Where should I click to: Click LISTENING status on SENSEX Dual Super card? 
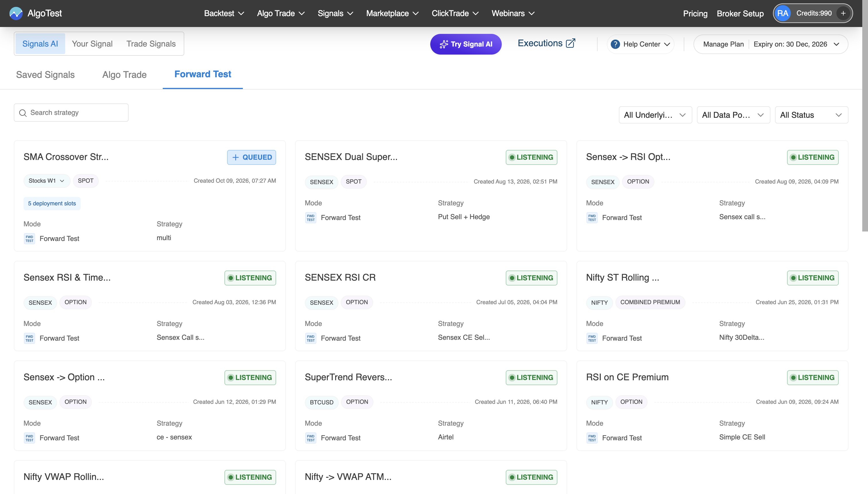click(531, 157)
